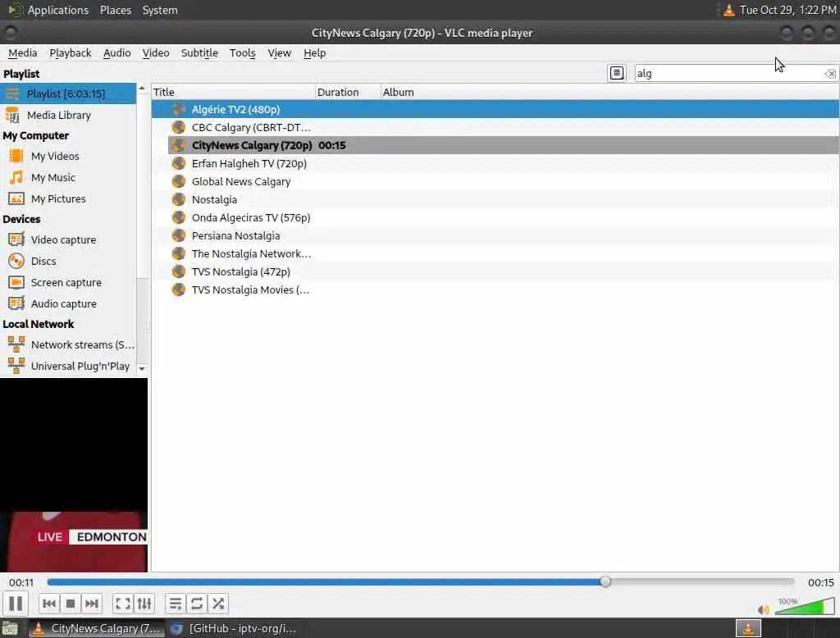Select Erfan Halgheh TV (720p) row
840x638 pixels.
coord(495,163)
